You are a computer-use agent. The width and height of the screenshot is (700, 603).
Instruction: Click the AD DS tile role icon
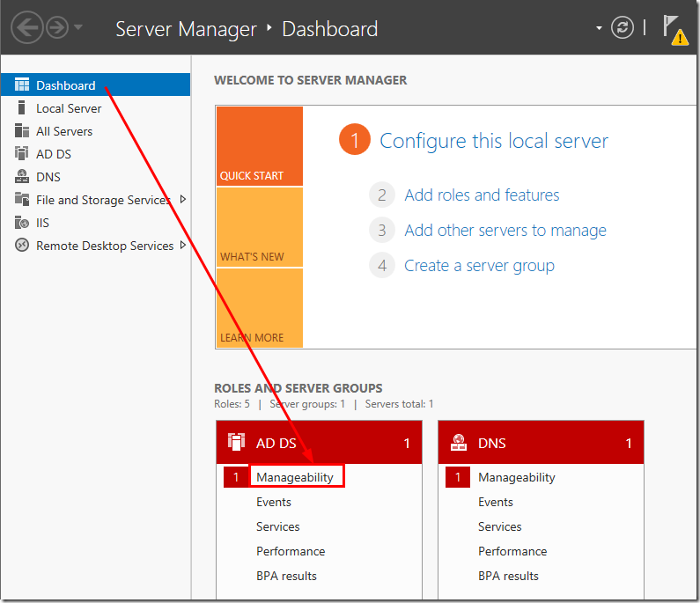(x=236, y=442)
